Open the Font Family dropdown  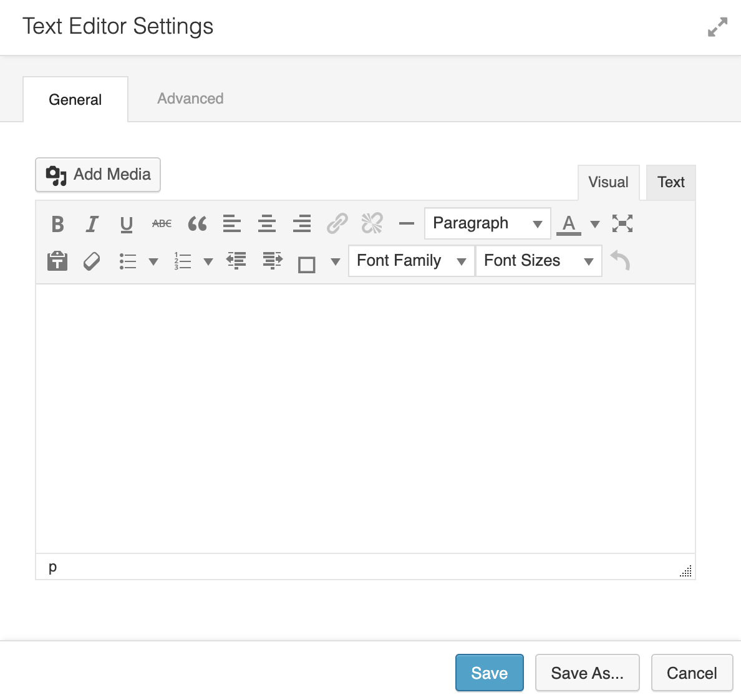pyautogui.click(x=411, y=261)
